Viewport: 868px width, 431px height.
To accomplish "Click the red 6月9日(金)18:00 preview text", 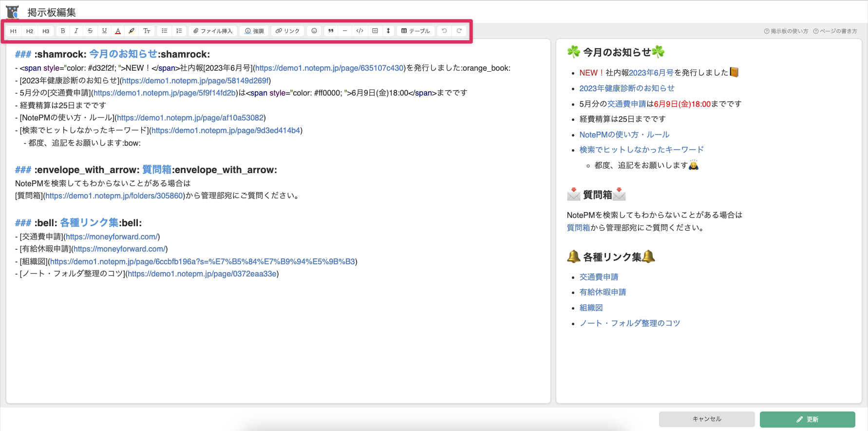I will [x=682, y=104].
